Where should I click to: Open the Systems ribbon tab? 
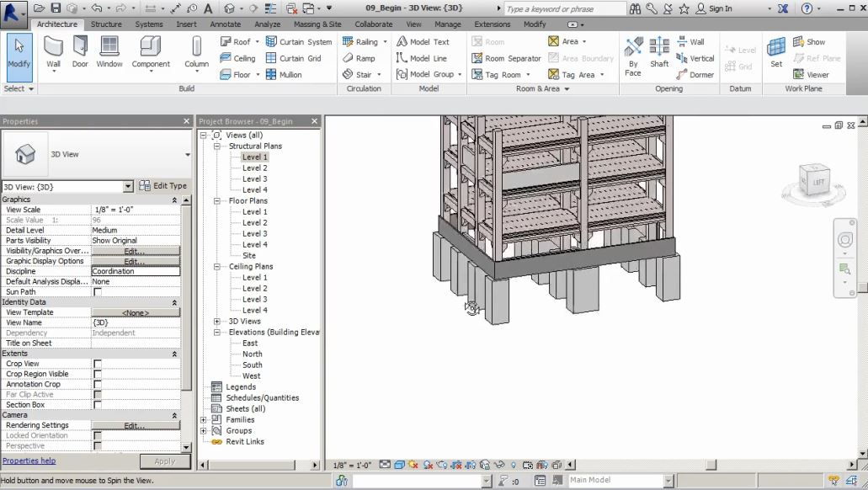pos(149,24)
